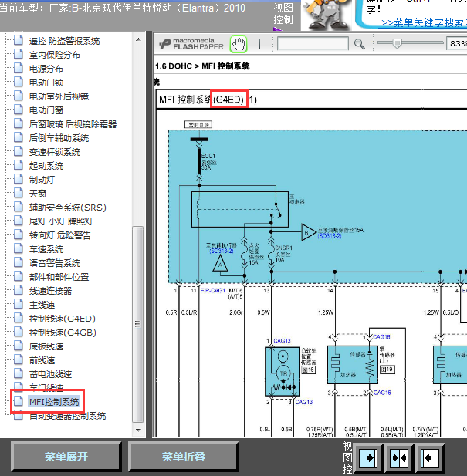Select 尾灯 小灯 牌照灯 item
Screen dimensions: 467x476
point(61,221)
